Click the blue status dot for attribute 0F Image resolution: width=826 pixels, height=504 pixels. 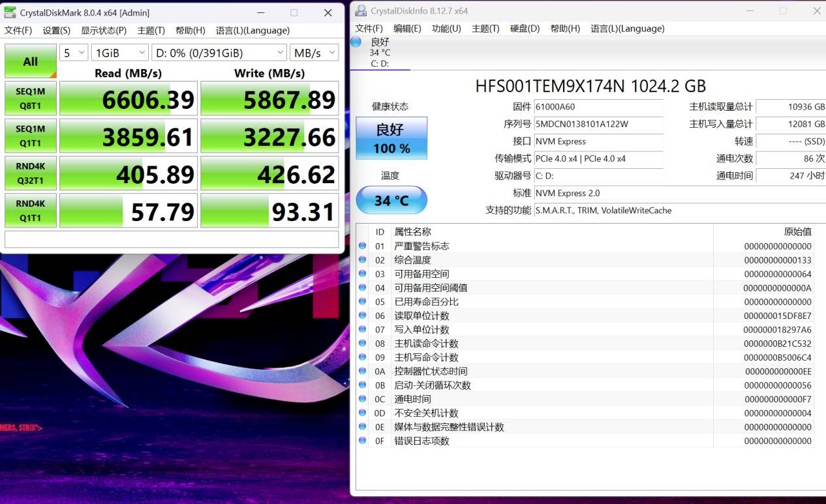point(363,441)
